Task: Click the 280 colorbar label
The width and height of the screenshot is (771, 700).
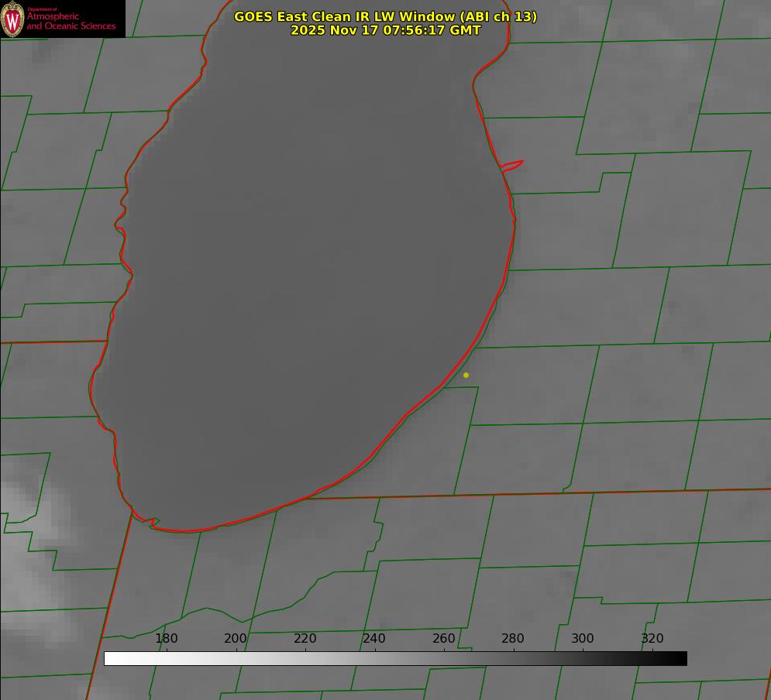Action: (x=513, y=638)
